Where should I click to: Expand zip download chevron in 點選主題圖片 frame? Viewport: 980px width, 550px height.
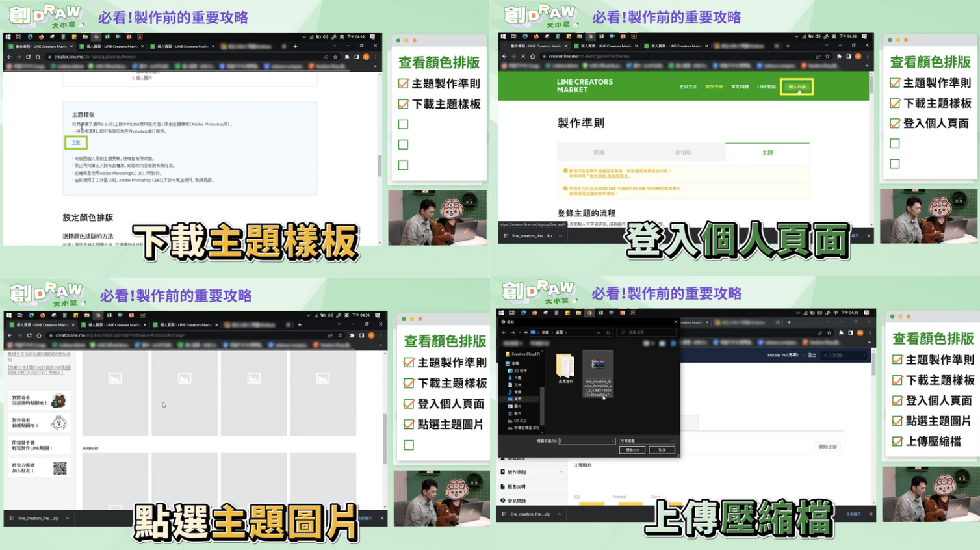68,518
